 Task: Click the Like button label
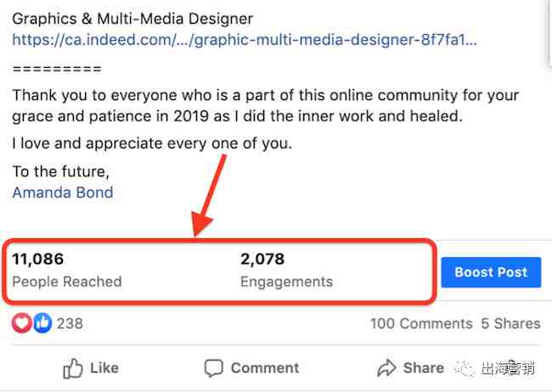104,368
